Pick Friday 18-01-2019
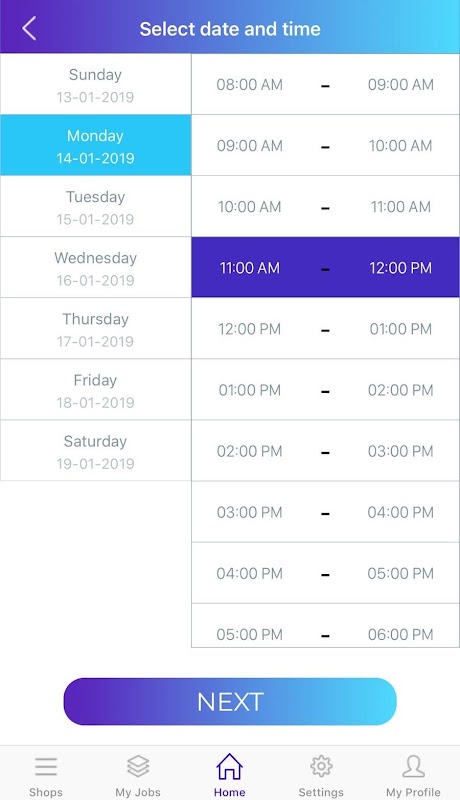 tap(96, 390)
